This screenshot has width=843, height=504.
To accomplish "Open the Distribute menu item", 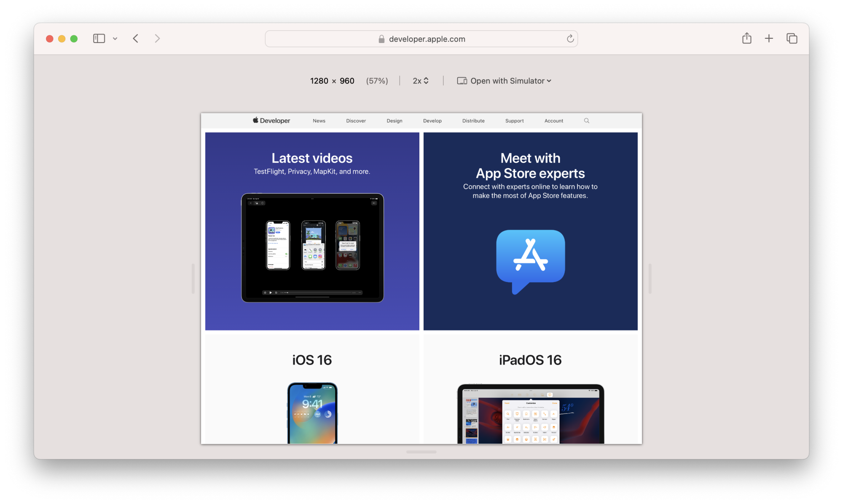I will (x=473, y=121).
